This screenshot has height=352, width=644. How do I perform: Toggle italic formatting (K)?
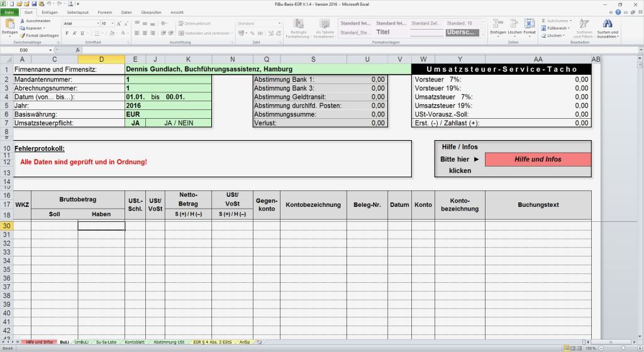pos(74,33)
